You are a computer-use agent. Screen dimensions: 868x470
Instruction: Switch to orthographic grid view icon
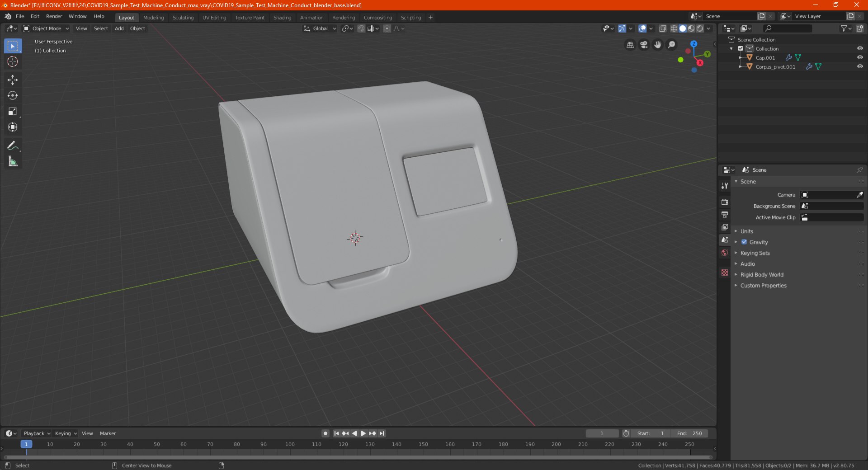[x=630, y=45]
